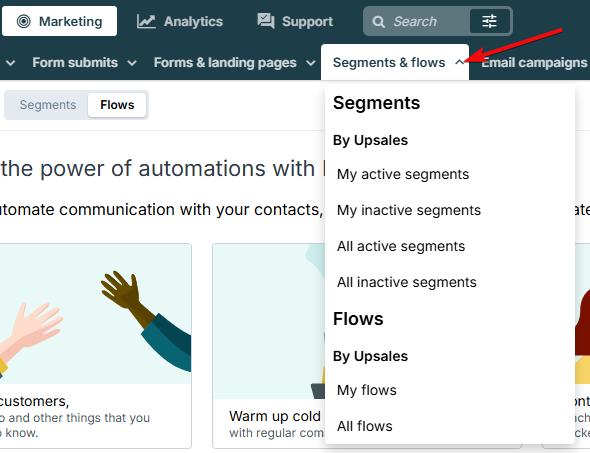Viewport: 590px width, 453px height.
Task: Select the Flows toggle tab
Action: pyautogui.click(x=117, y=105)
